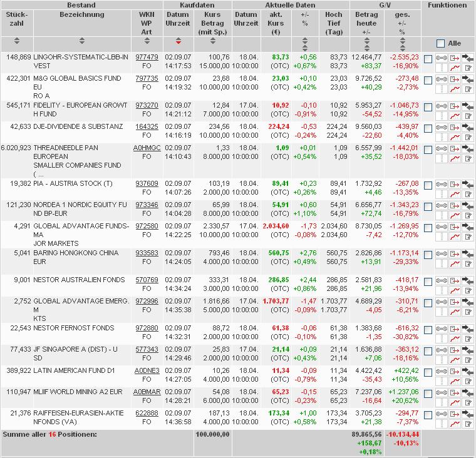Select checkbox for DJE-DIVIDENDE & SUBSTANZ
Image resolution: width=476 pixels, height=458 pixels.
pos(428,129)
